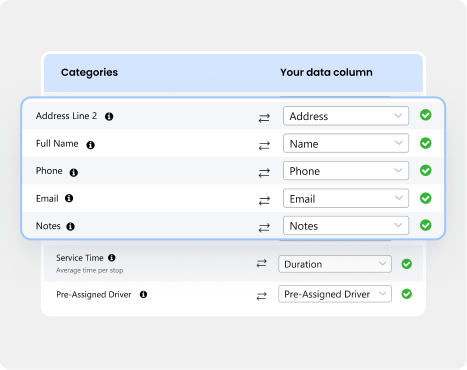
Task: Click info icon next to Full Name
Action: click(90, 145)
